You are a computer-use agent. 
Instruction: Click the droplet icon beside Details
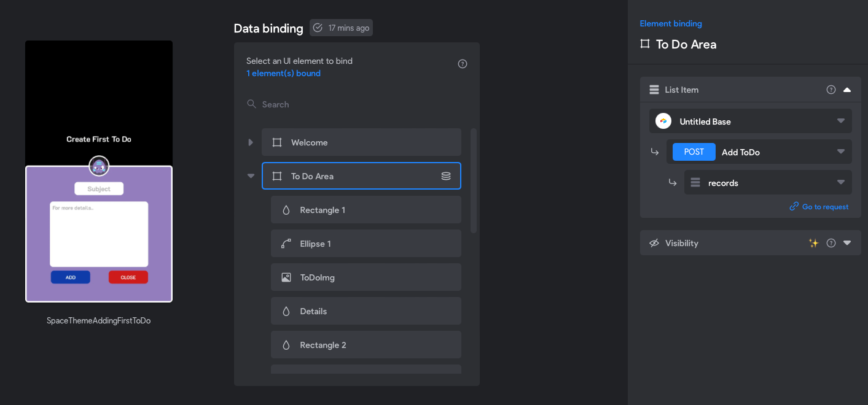(286, 311)
